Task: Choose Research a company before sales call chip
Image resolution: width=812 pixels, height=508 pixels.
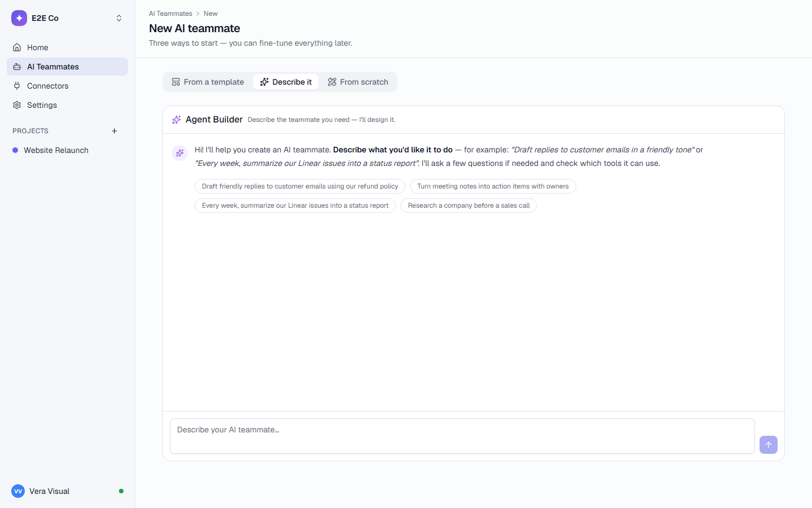Action: click(469, 205)
